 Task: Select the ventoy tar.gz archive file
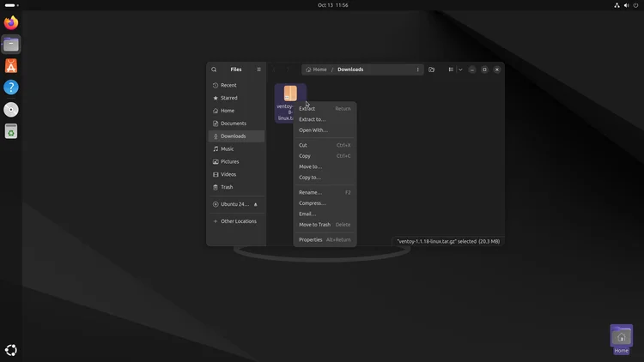290,103
